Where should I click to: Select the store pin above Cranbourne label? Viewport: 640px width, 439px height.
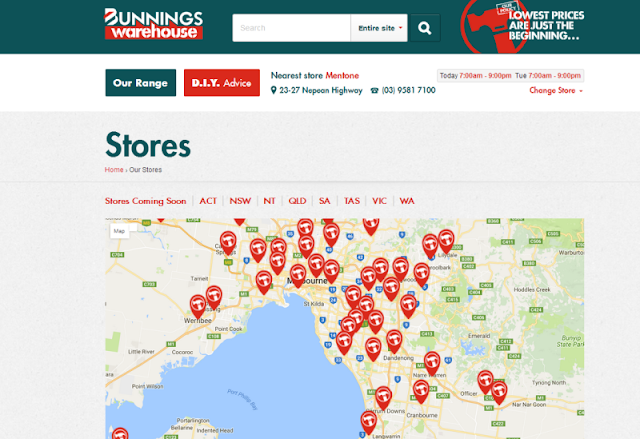[421, 391]
